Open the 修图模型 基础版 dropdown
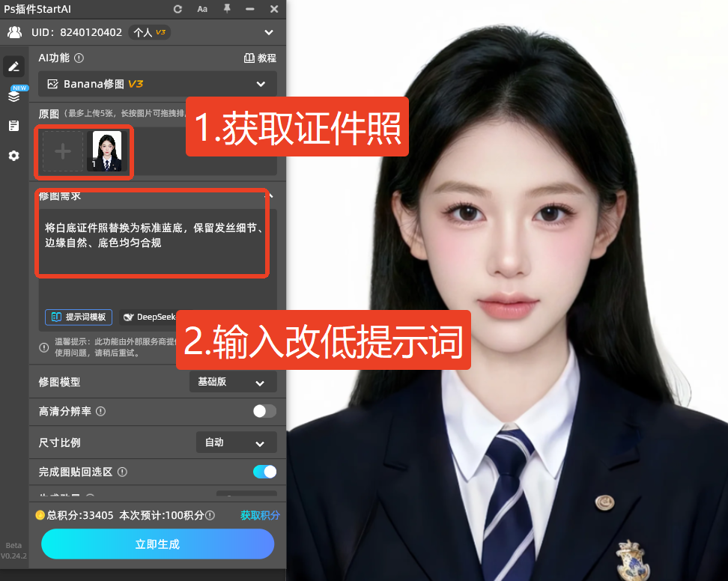This screenshot has width=728, height=581. (x=233, y=382)
